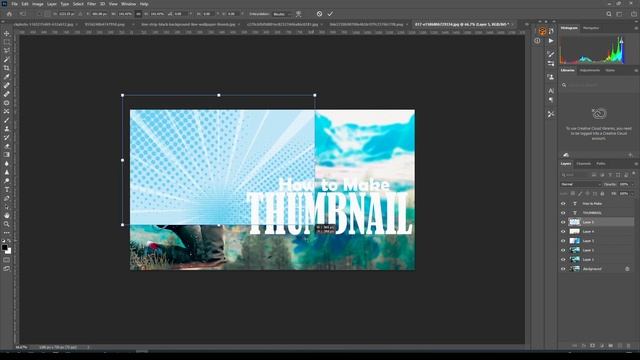Cancel the transform with the circle-slash icon

pyautogui.click(x=319, y=14)
